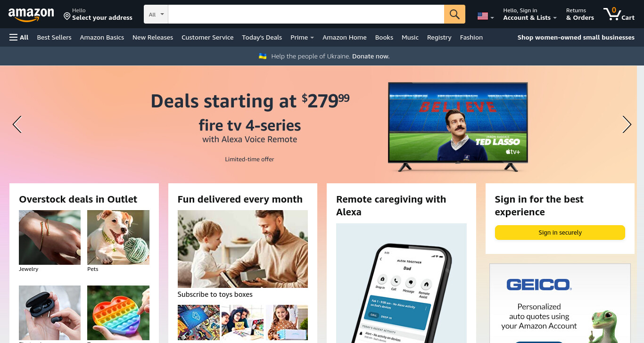The image size is (644, 343).
Task: Focus the Amazon search text field
Action: [x=306, y=14]
